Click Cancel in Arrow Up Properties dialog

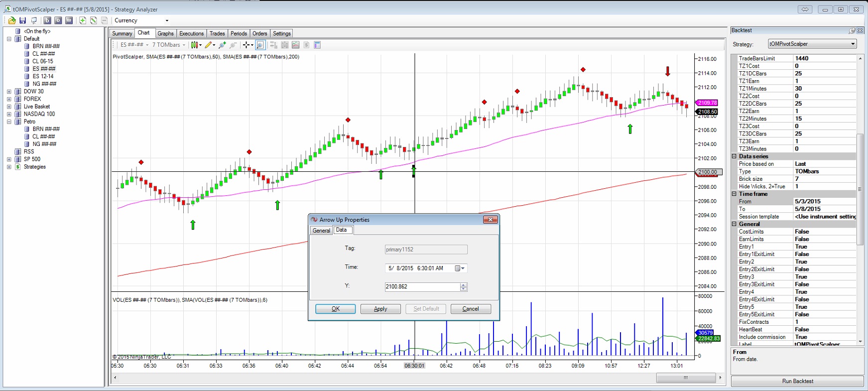471,309
